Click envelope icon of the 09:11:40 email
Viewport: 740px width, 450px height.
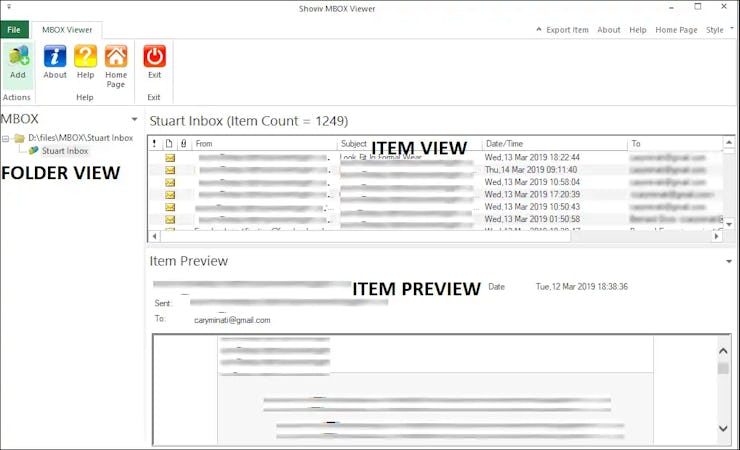[170, 170]
